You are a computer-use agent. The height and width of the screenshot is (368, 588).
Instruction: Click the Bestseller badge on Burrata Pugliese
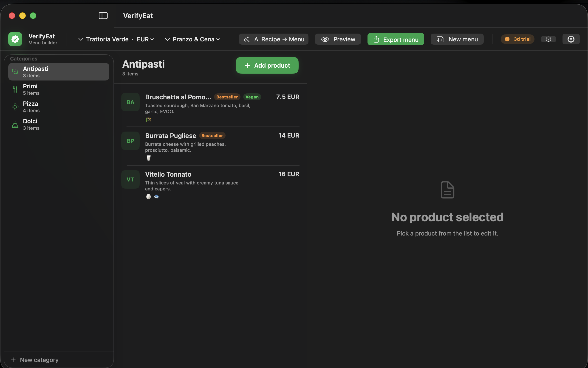tap(212, 135)
